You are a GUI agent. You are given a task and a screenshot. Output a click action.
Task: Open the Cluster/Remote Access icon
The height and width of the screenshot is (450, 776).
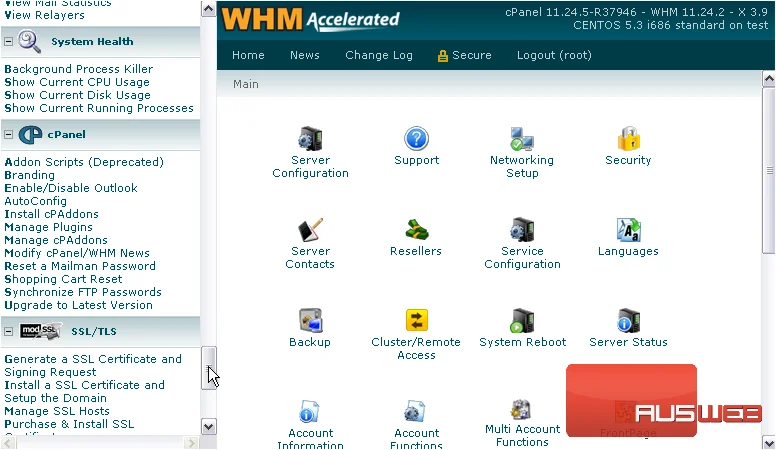tap(416, 320)
